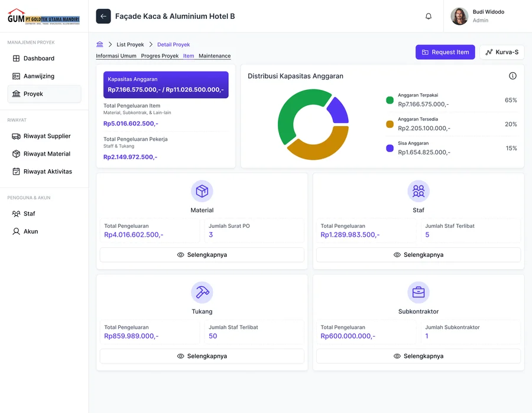Viewport: 532px width, 413px height.
Task: Click the Kapasitas Anggaran purple banner
Action: (166, 85)
